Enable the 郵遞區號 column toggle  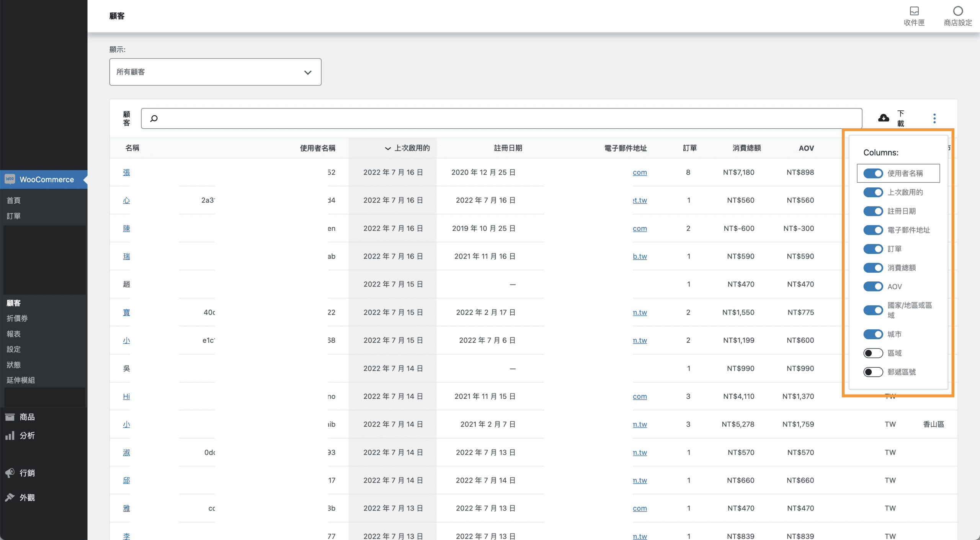[873, 372]
